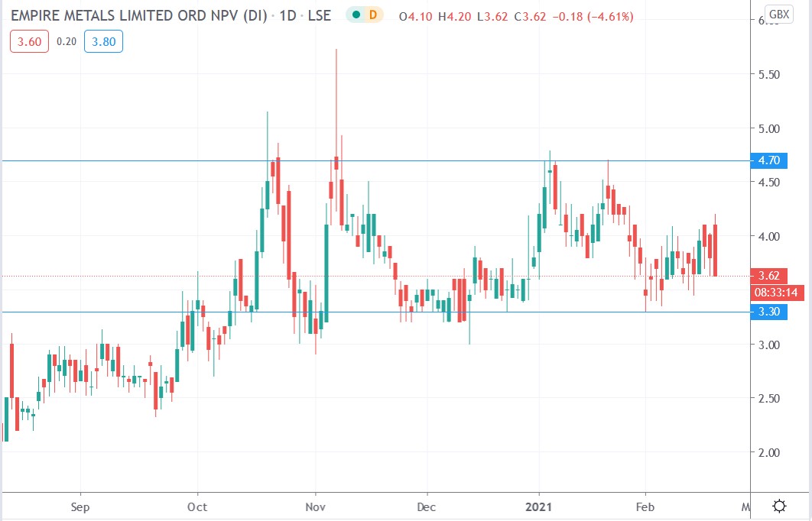The image size is (812, 521).
Task: Click the O4.10 open value in the legend
Action: coord(414,15)
